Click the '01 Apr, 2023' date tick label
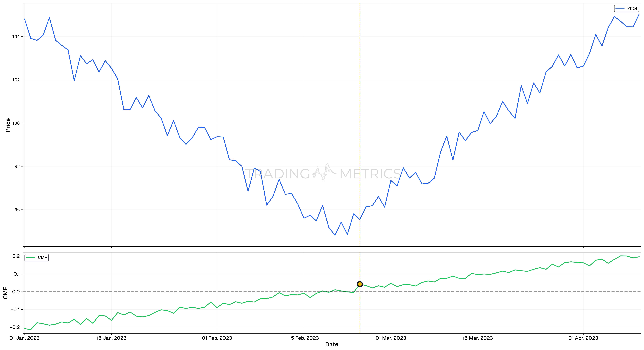The image size is (644, 350). click(583, 338)
